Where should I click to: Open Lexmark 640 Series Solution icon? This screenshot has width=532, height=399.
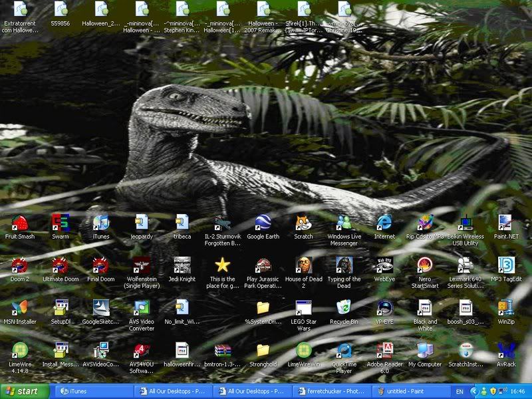point(465,265)
